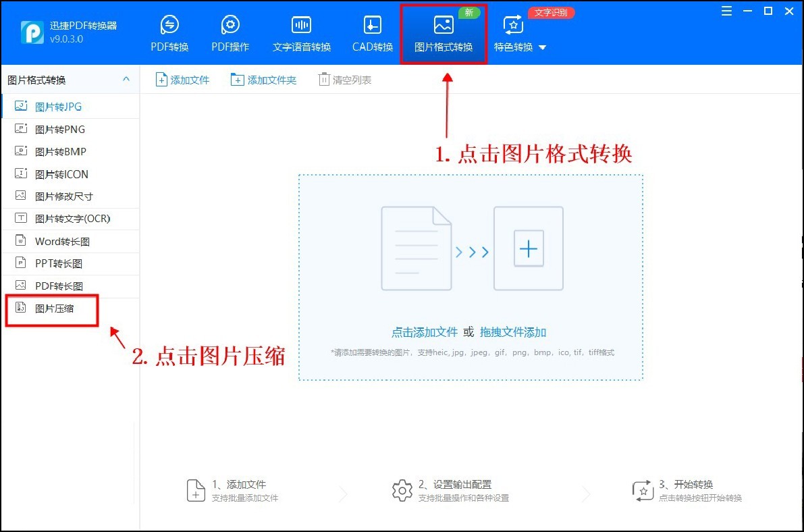Click the dashed file drop zone area
The image size is (804, 532).
(x=471, y=277)
